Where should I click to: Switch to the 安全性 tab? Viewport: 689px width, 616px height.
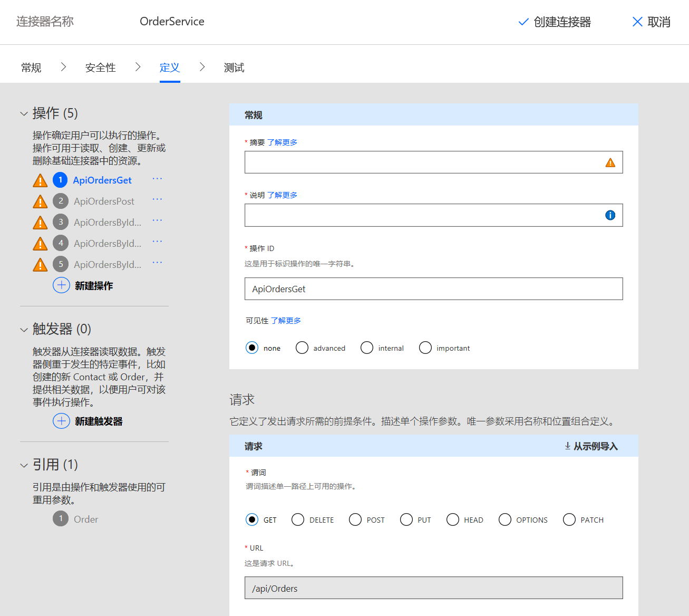click(x=100, y=67)
